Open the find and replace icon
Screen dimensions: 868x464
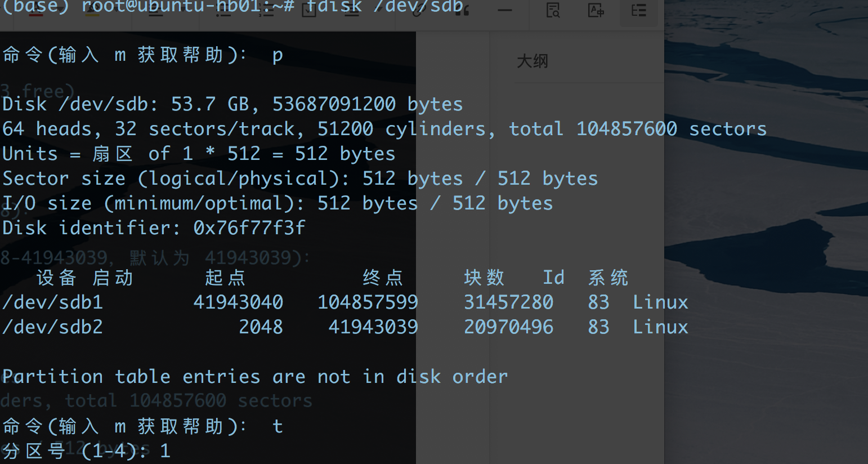(x=553, y=10)
